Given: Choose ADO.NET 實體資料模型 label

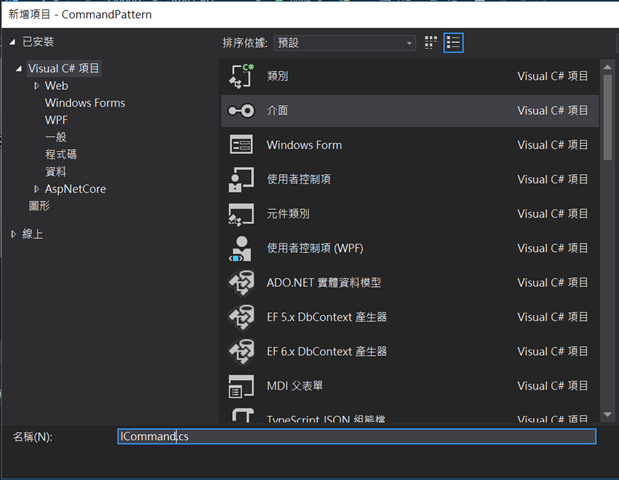Looking at the screenshot, I should (x=324, y=283).
